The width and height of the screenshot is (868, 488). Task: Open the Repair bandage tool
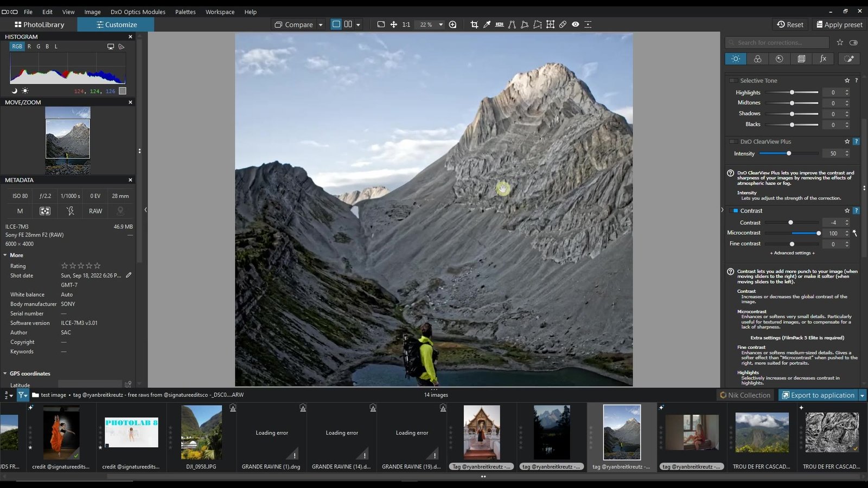coord(563,24)
